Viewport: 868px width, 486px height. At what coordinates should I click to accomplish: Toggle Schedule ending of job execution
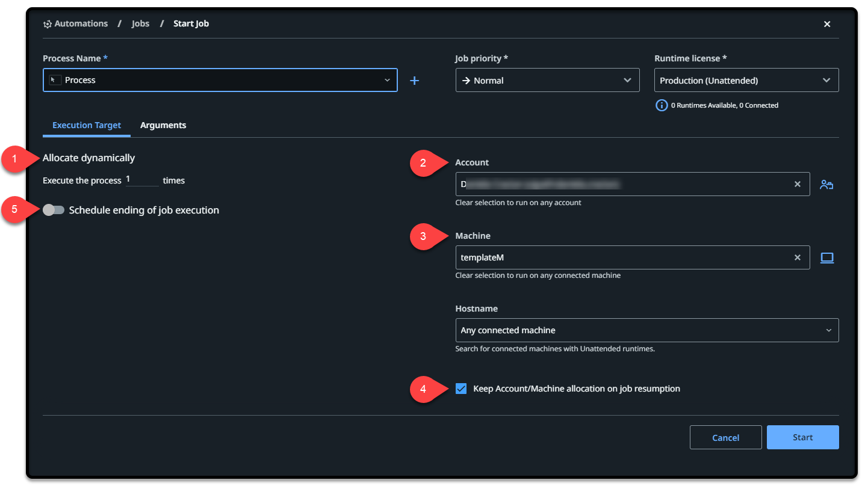[54, 210]
